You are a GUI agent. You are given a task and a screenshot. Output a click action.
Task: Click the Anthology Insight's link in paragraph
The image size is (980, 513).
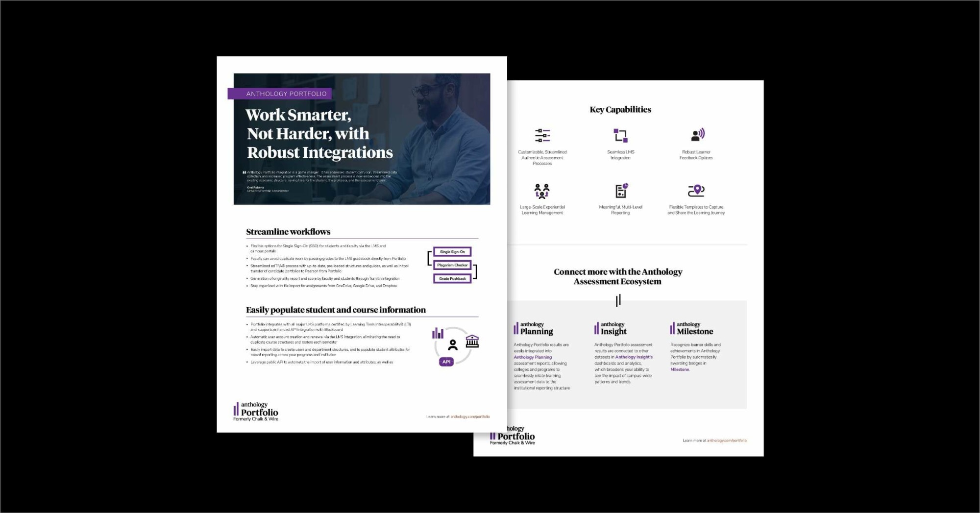tap(634, 357)
